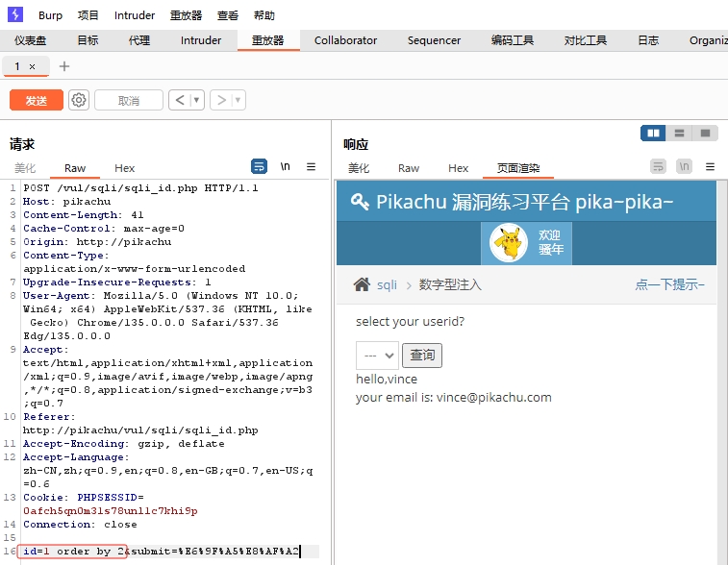Toggle show non-printable chars in request panel
The height and width of the screenshot is (565, 728).
[285, 166]
